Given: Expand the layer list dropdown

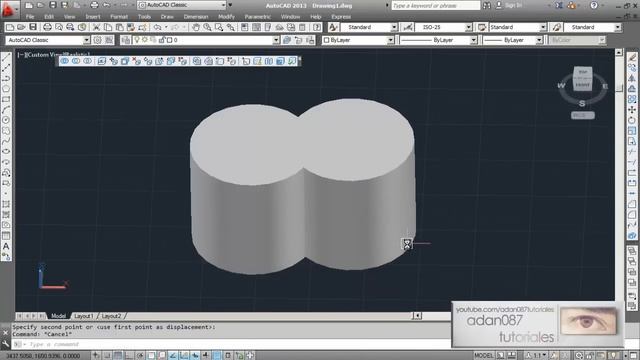Looking at the screenshot, I should (x=276, y=40).
